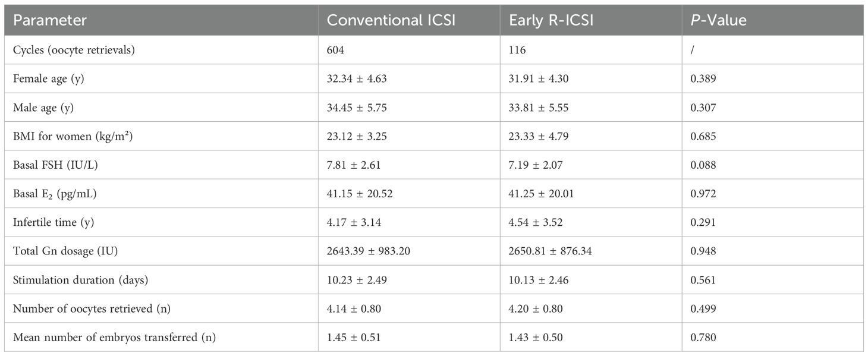Select the BMI for women row label
This screenshot has width=868, height=356.
point(73,136)
